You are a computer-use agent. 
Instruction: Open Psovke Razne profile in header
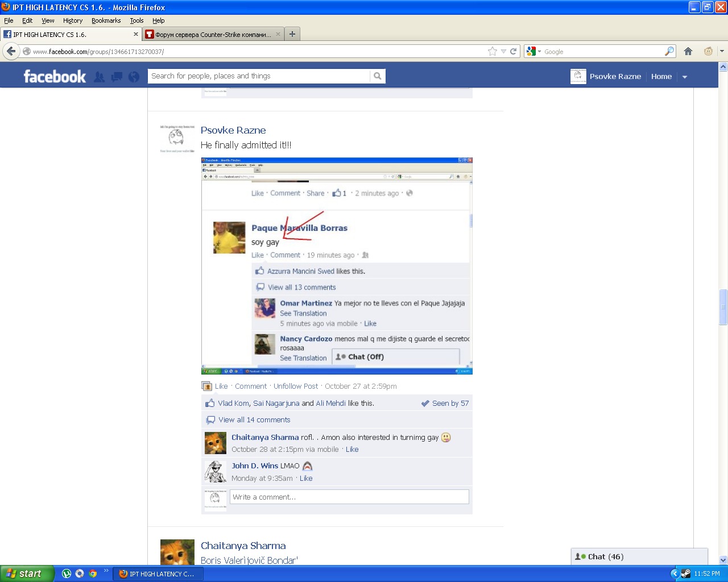[615, 76]
